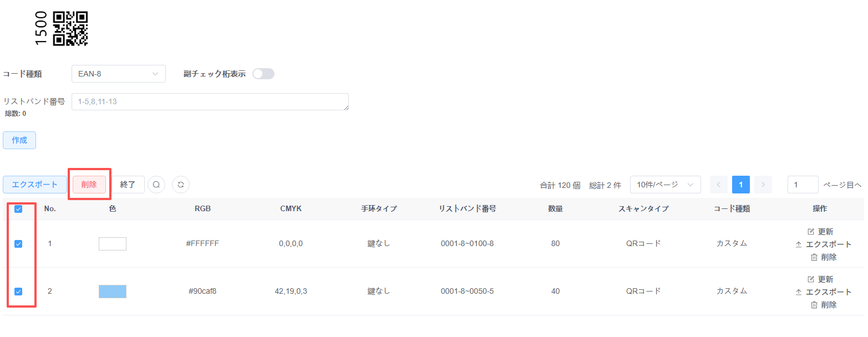Go to next page arrow
The width and height of the screenshot is (868, 337).
tap(763, 185)
